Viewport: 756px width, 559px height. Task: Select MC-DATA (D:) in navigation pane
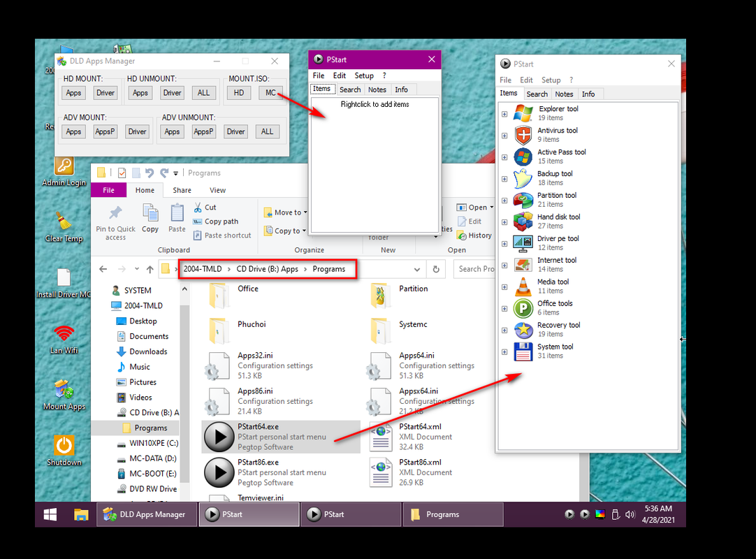pyautogui.click(x=152, y=458)
